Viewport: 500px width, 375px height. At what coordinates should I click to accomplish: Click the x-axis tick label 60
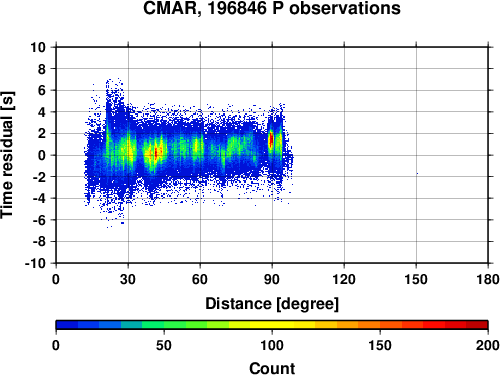[x=200, y=279]
